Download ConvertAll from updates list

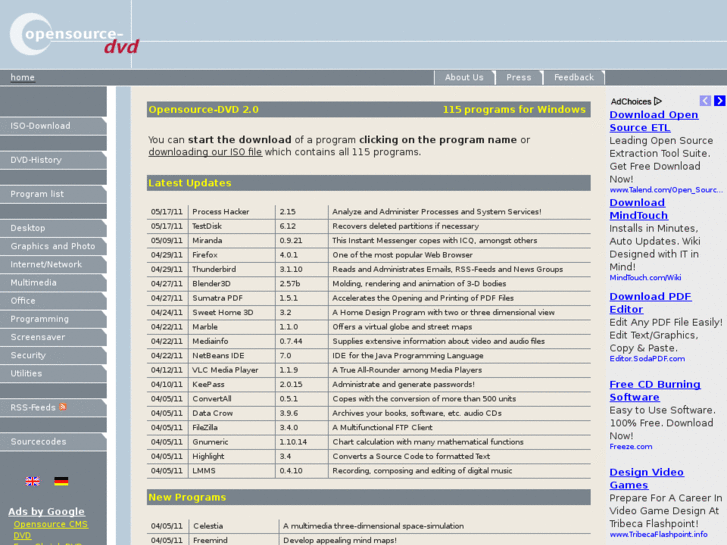click(x=212, y=398)
